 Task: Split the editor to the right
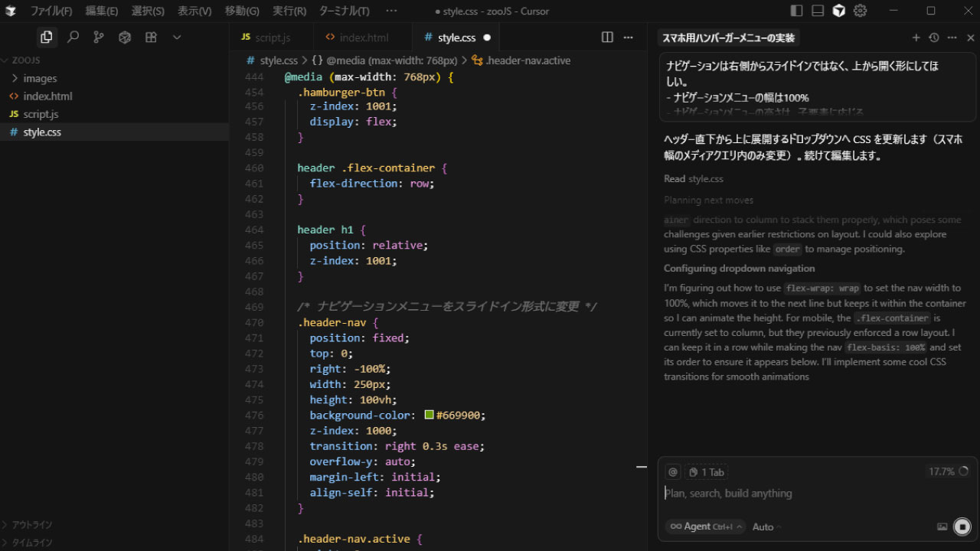607,37
